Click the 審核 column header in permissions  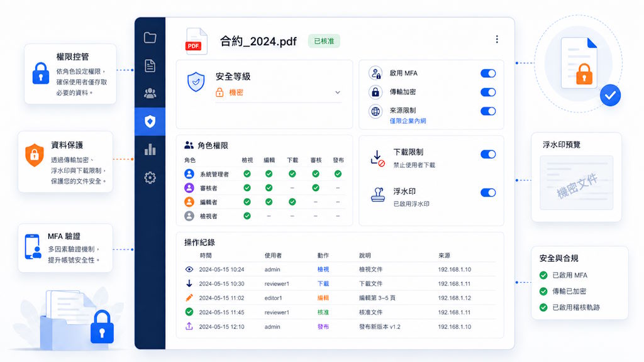316,160
